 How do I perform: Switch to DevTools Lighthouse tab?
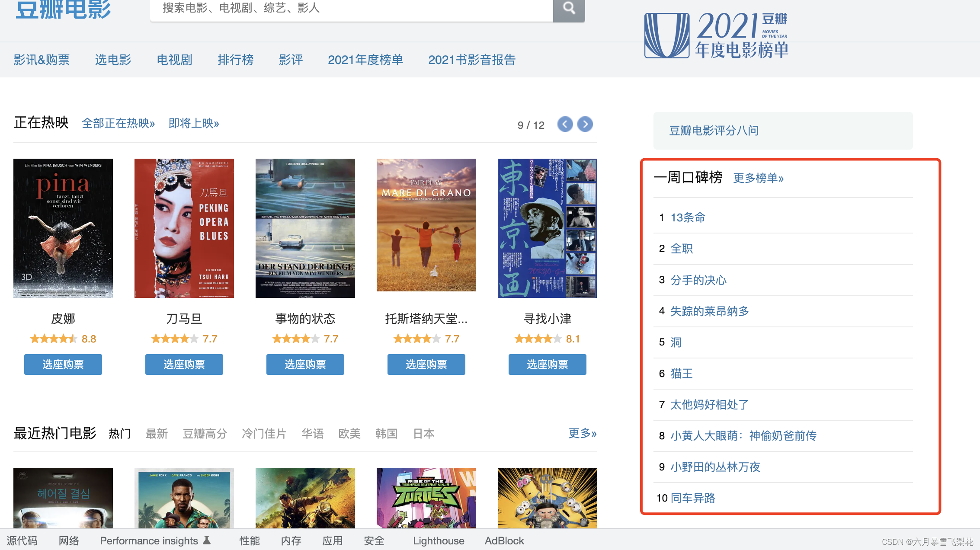pyautogui.click(x=439, y=541)
